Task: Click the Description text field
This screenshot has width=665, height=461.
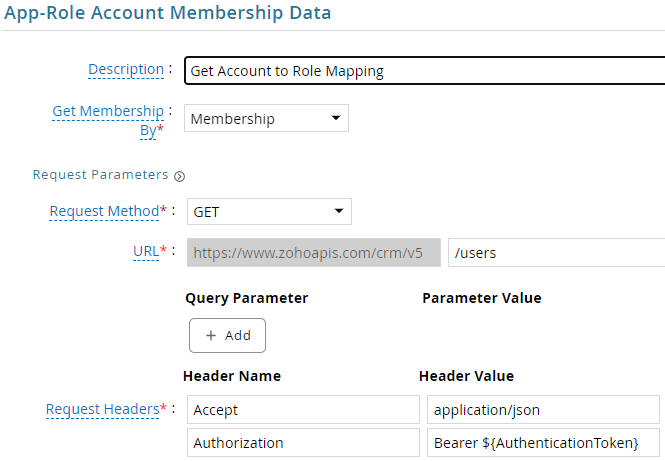Action: click(x=425, y=71)
